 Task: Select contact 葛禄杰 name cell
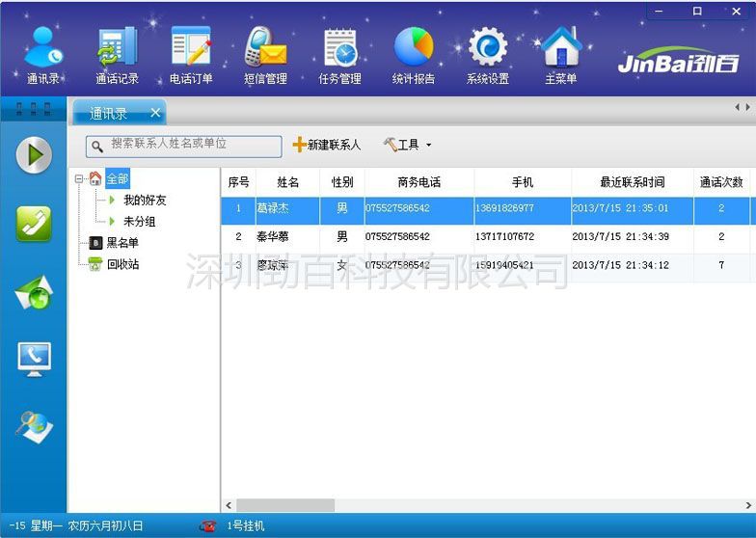(287, 210)
